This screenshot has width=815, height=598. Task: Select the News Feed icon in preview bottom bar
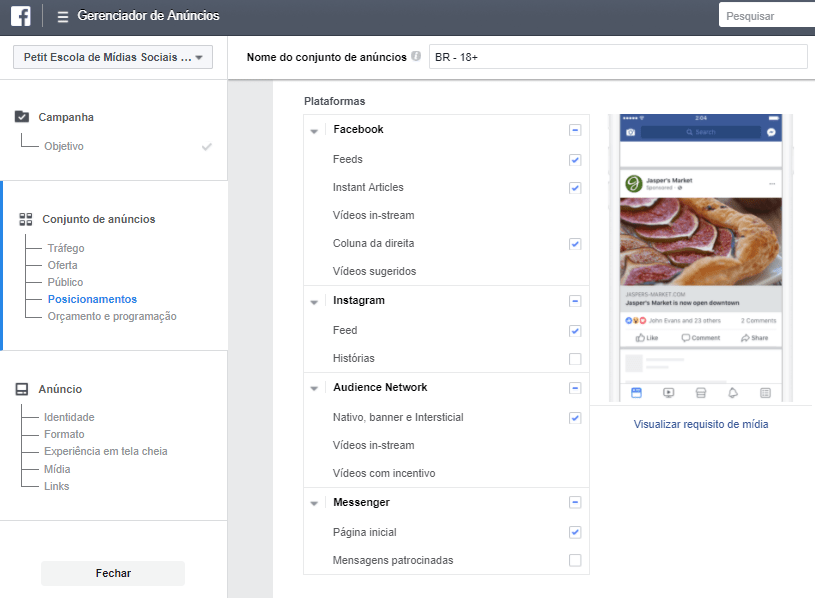click(x=637, y=392)
